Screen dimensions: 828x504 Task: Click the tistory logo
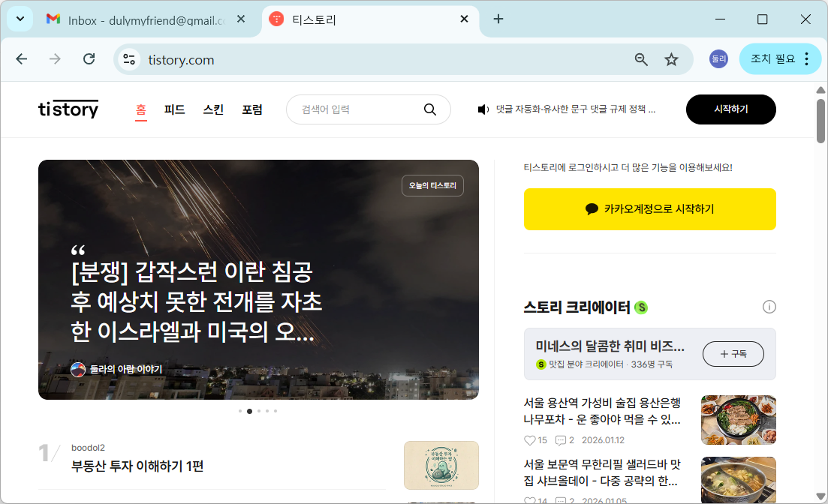click(68, 109)
